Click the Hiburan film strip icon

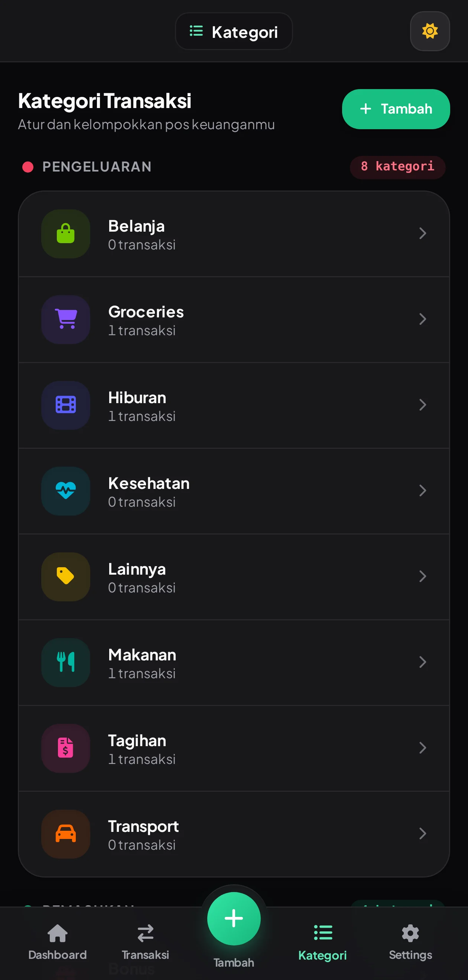(66, 405)
